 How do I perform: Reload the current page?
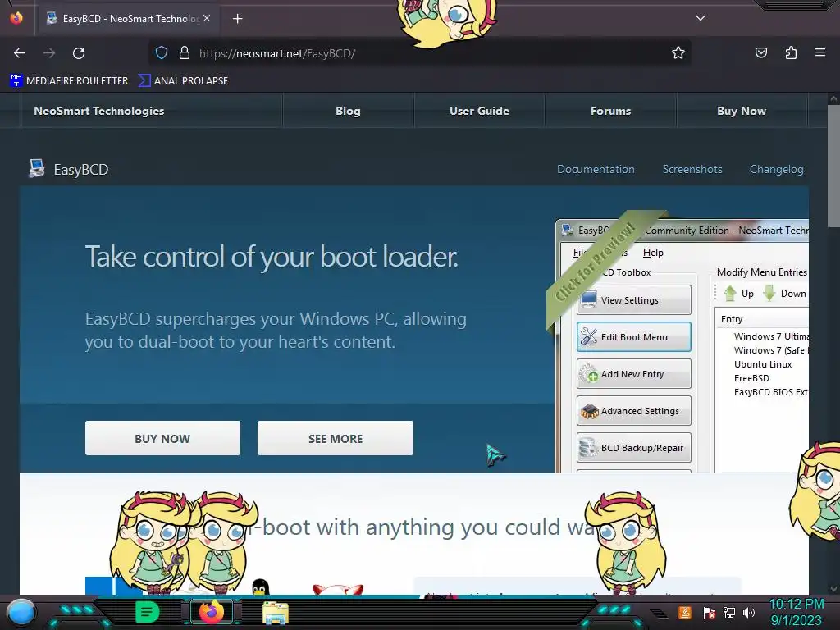(79, 53)
